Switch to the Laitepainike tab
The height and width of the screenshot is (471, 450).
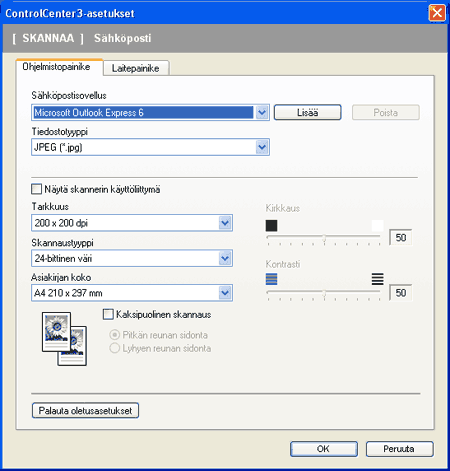[136, 68]
